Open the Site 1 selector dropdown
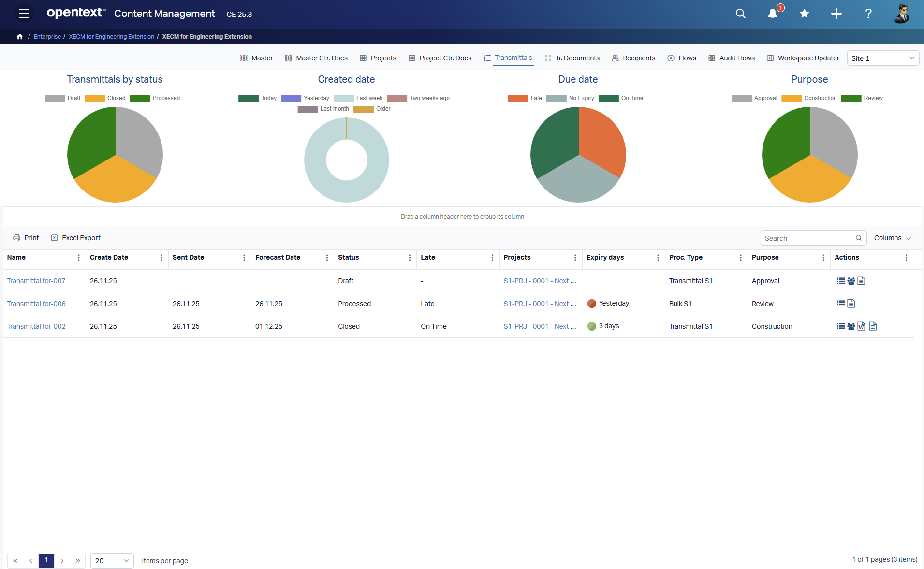 click(883, 58)
